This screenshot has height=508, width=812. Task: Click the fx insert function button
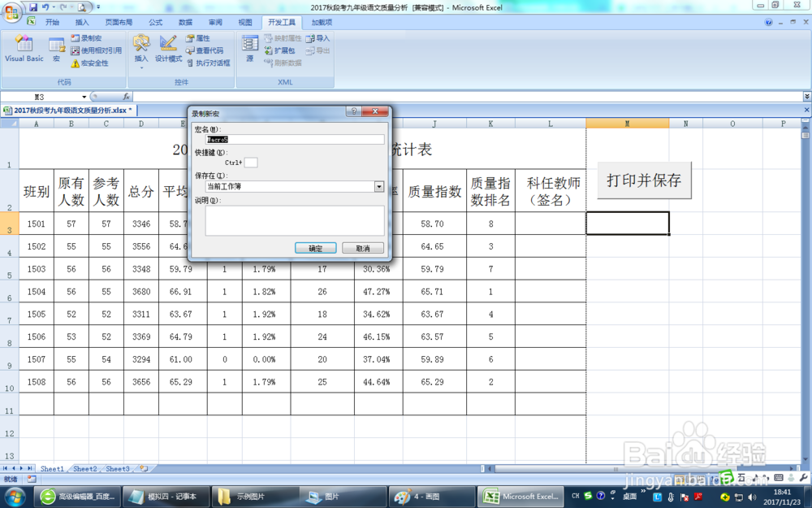click(x=126, y=97)
